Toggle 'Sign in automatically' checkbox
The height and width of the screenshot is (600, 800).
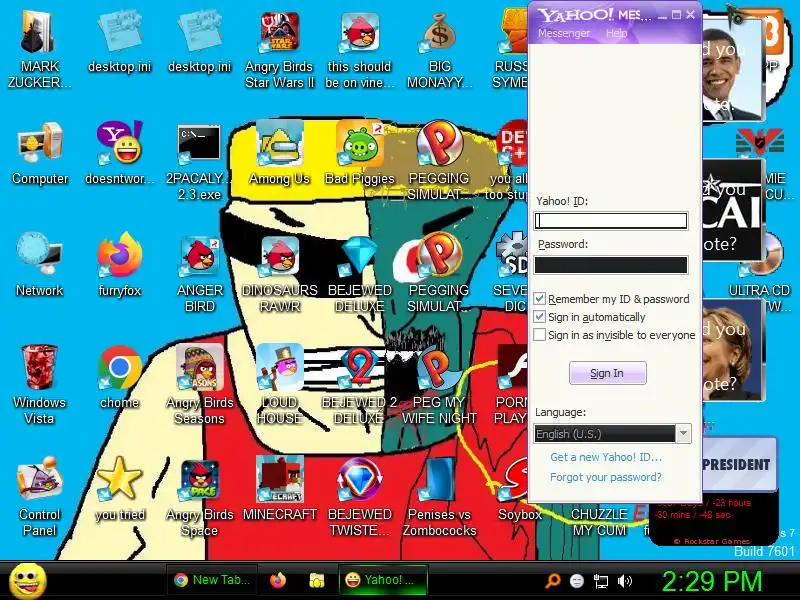pos(539,317)
